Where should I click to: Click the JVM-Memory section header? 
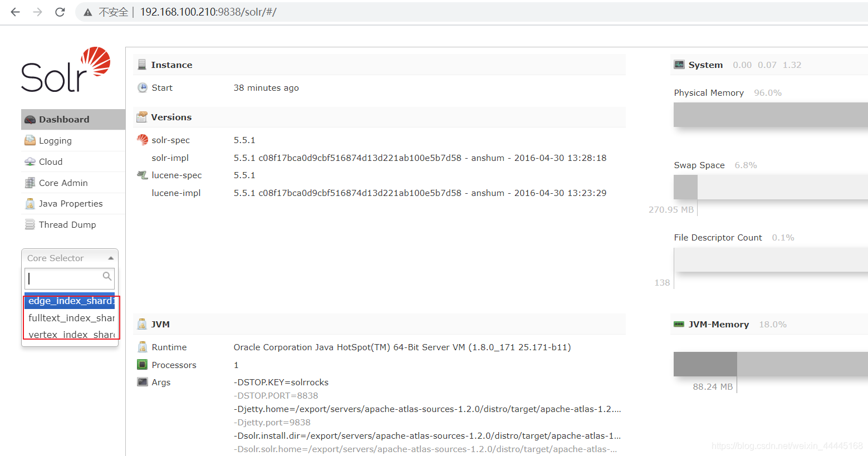[769, 324]
